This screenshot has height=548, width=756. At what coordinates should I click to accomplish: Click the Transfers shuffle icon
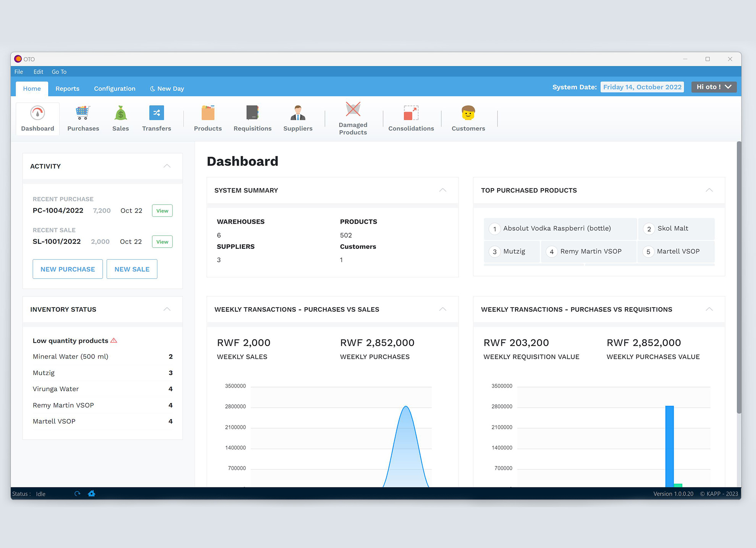tap(157, 113)
